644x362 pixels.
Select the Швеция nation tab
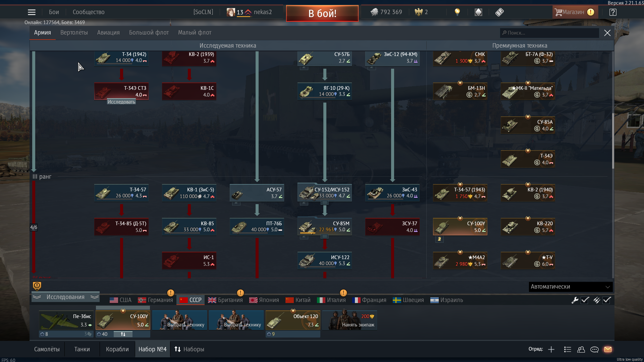(408, 300)
